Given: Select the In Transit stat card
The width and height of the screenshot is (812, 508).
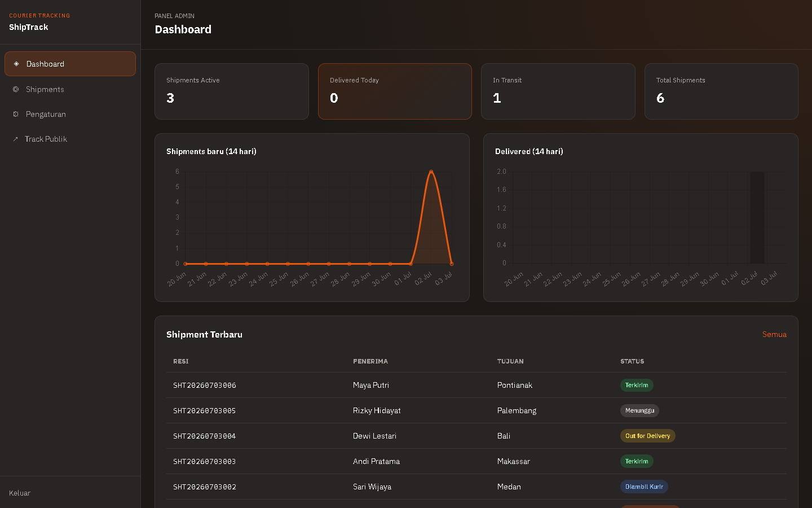Looking at the screenshot, I should coord(558,91).
